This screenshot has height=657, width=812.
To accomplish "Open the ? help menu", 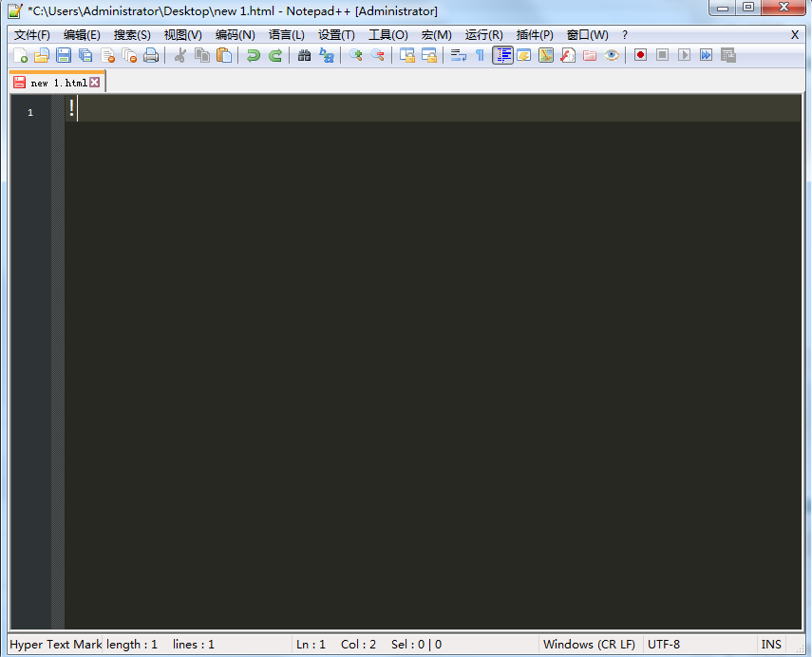I will [625, 35].
